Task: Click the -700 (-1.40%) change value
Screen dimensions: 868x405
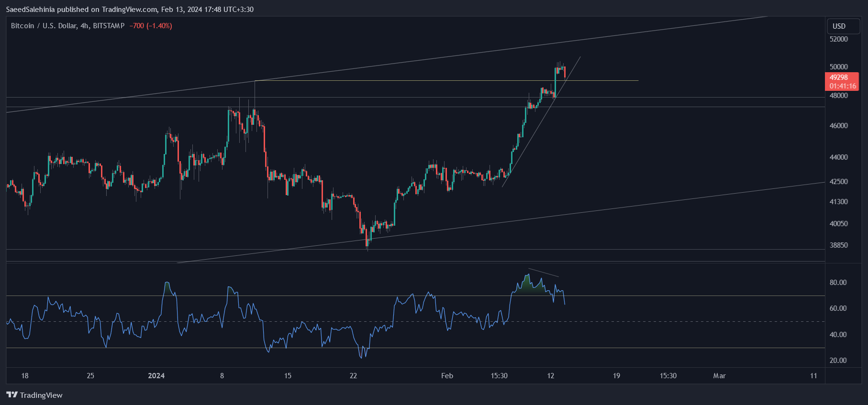Action: coord(151,26)
